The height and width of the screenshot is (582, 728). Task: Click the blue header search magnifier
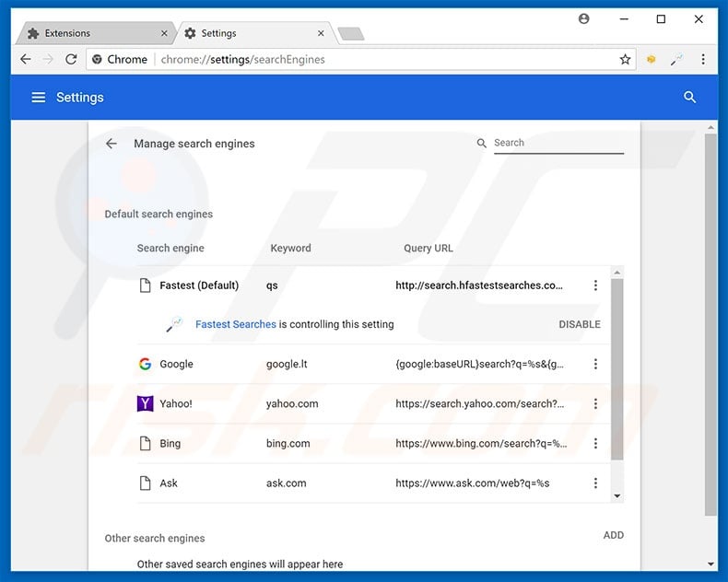coord(690,98)
